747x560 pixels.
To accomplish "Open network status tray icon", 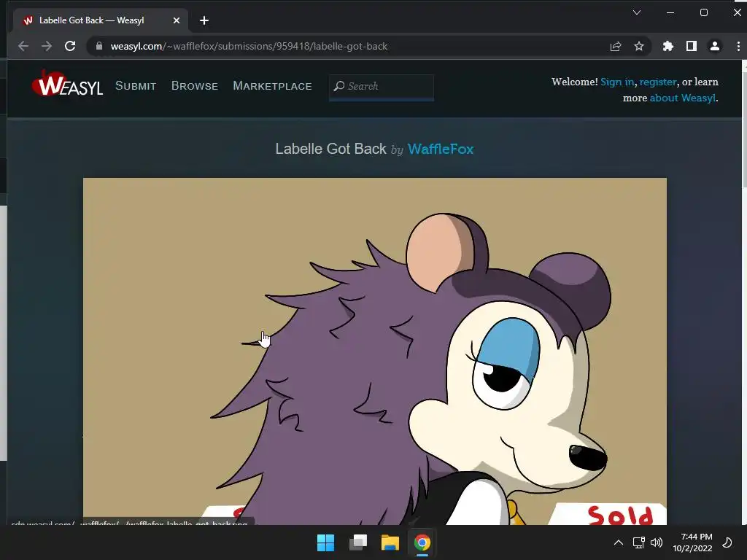I will click(638, 542).
